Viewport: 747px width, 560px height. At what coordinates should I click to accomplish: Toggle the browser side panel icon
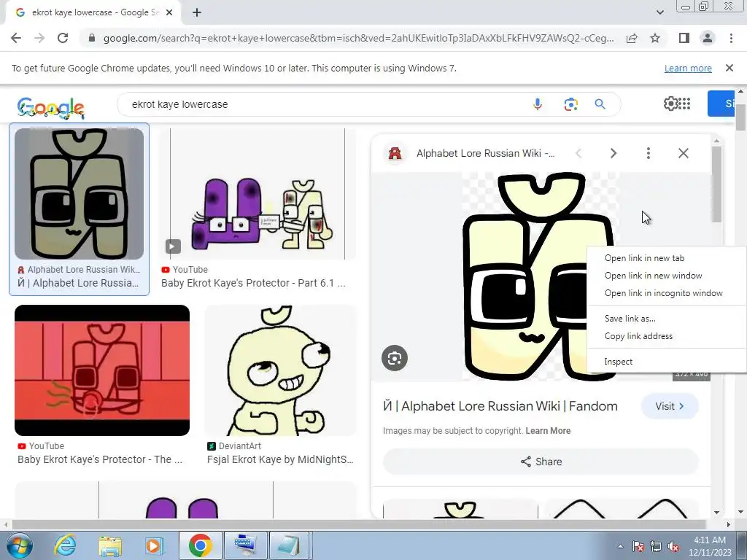coord(684,38)
